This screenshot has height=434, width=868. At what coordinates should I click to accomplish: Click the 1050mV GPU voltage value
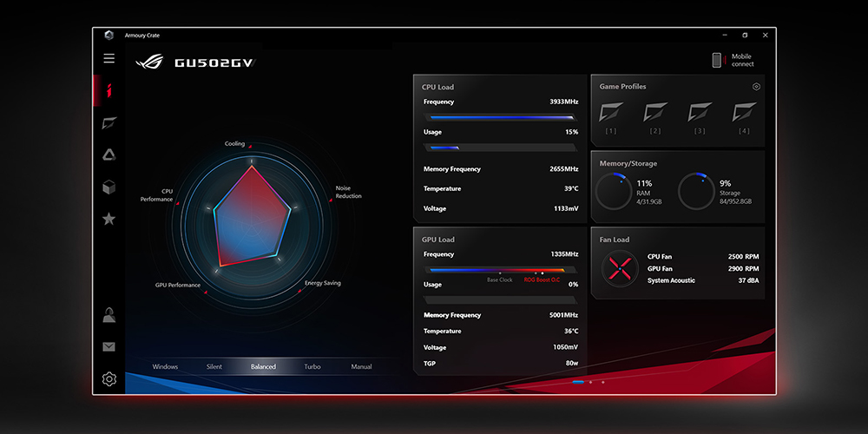click(x=566, y=348)
